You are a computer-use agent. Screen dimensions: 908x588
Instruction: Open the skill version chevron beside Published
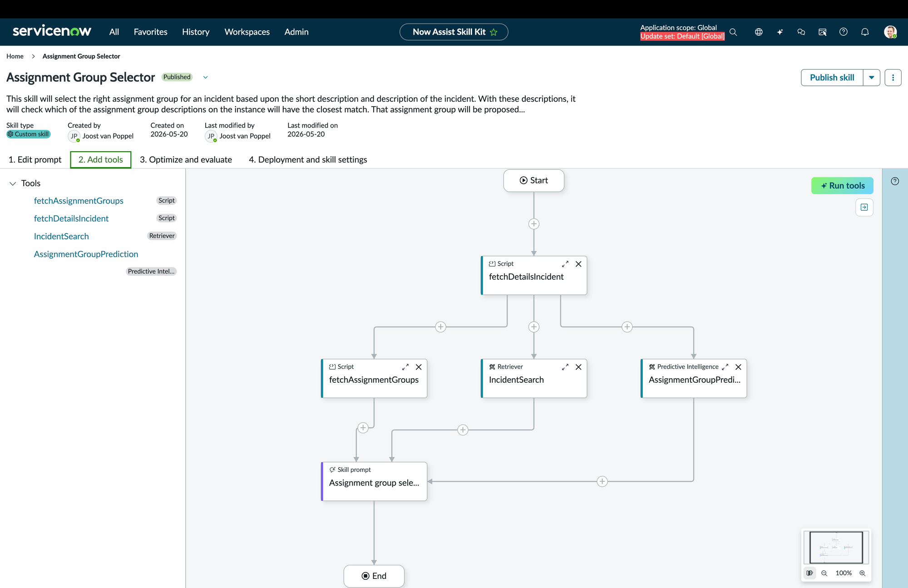tap(205, 77)
